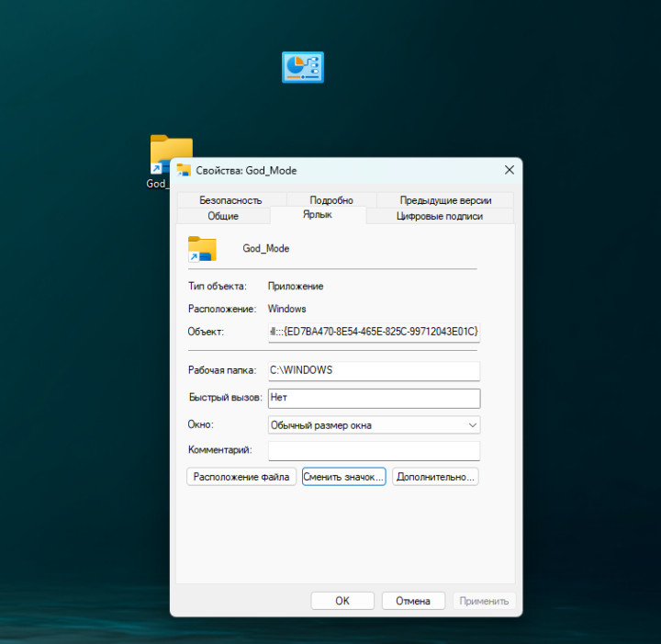Click the empty Комментарий field

point(374,451)
